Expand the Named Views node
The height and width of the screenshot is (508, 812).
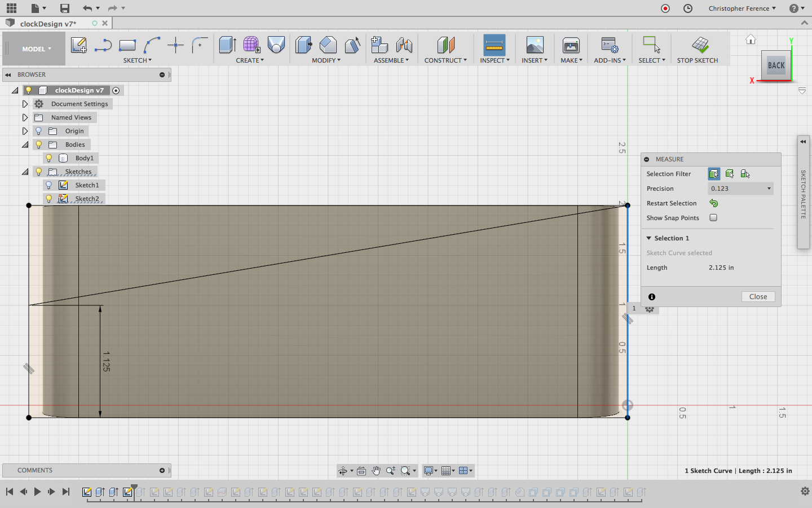click(x=25, y=117)
